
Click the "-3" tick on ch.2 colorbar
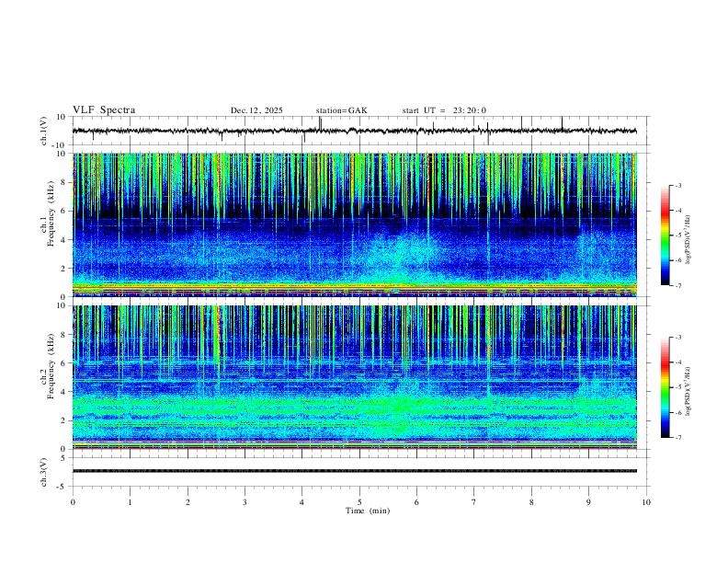click(x=678, y=338)
